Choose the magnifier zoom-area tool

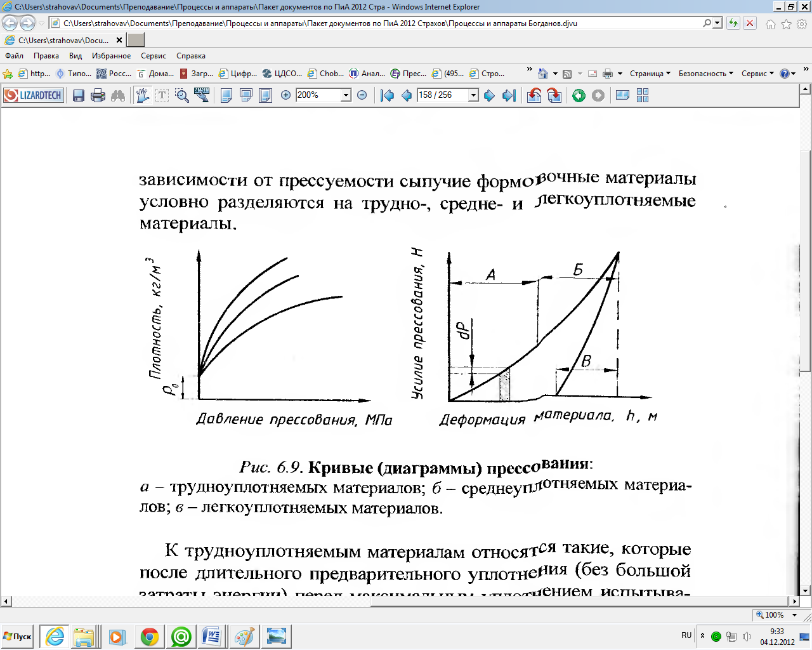coord(182,95)
